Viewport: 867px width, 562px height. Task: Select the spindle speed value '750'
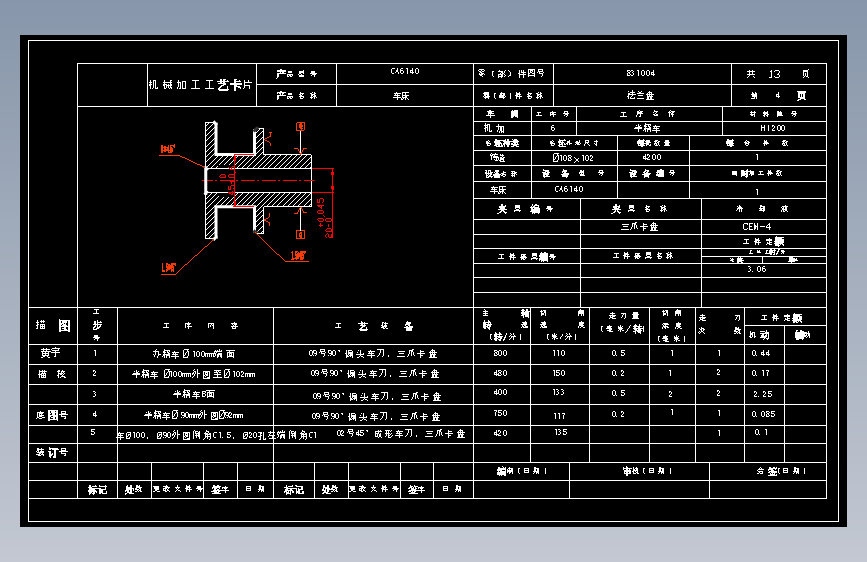point(500,413)
